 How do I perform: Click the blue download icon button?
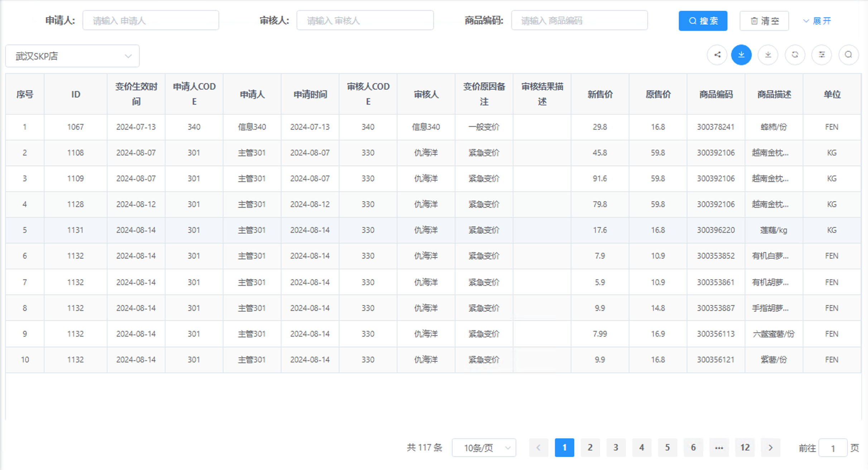tap(741, 55)
